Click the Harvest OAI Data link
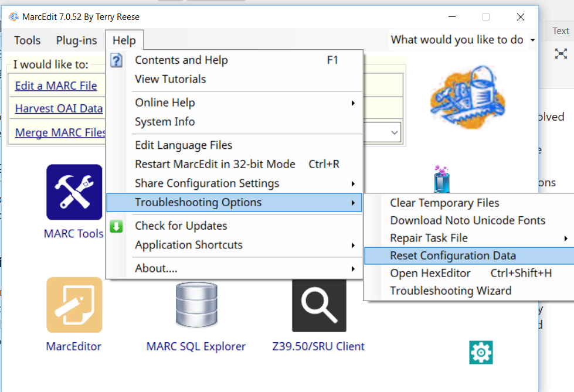 click(x=59, y=108)
